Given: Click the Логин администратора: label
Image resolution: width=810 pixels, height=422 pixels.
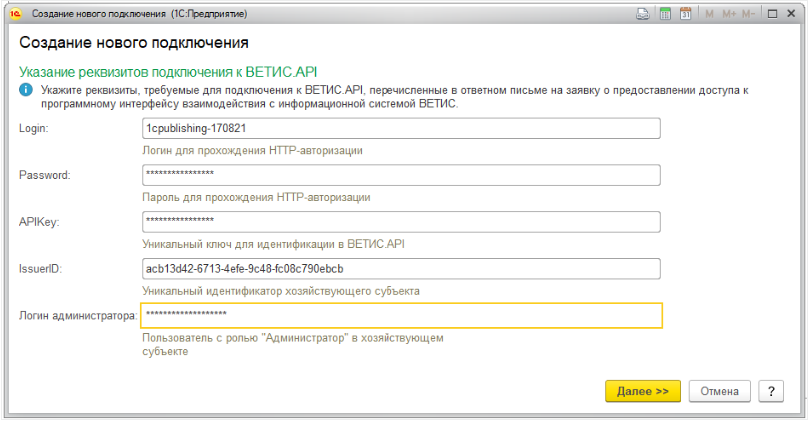Looking at the screenshot, I should pos(78,316).
